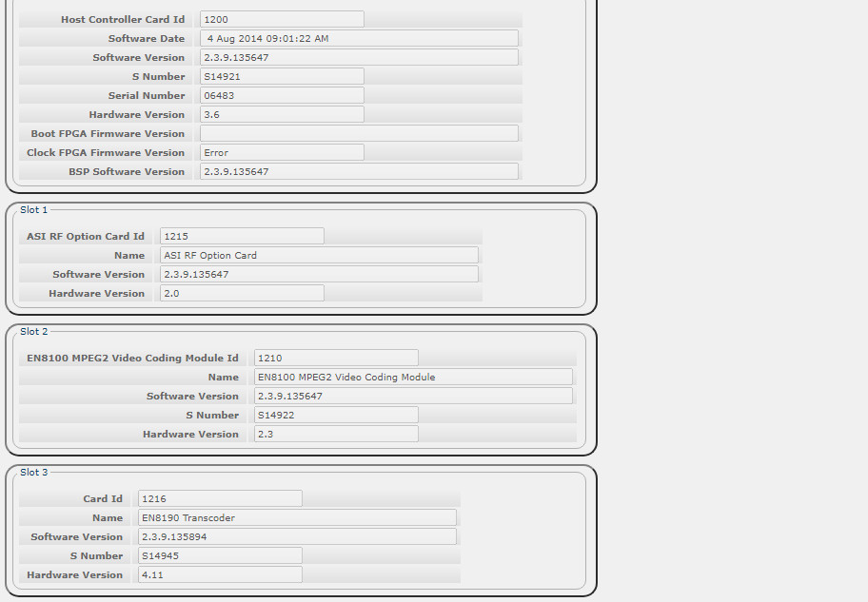
Task: Click the host Software Version field above S Number S14921
Action: point(359,58)
